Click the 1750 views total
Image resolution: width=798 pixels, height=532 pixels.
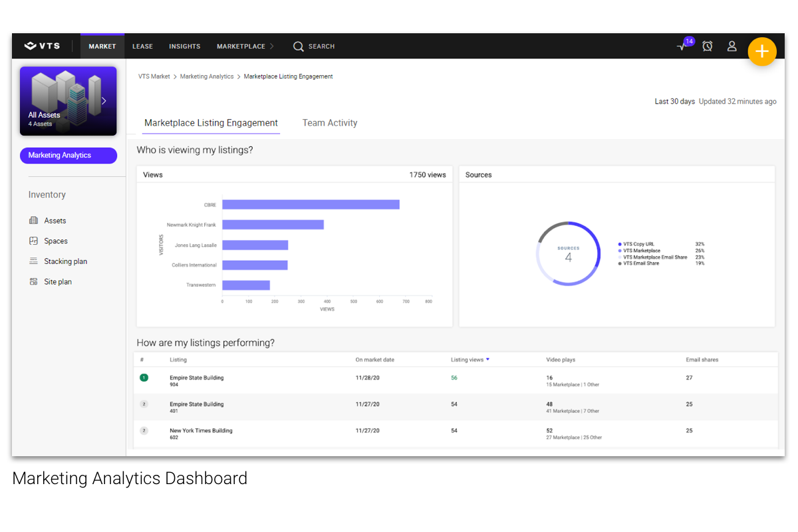(428, 175)
